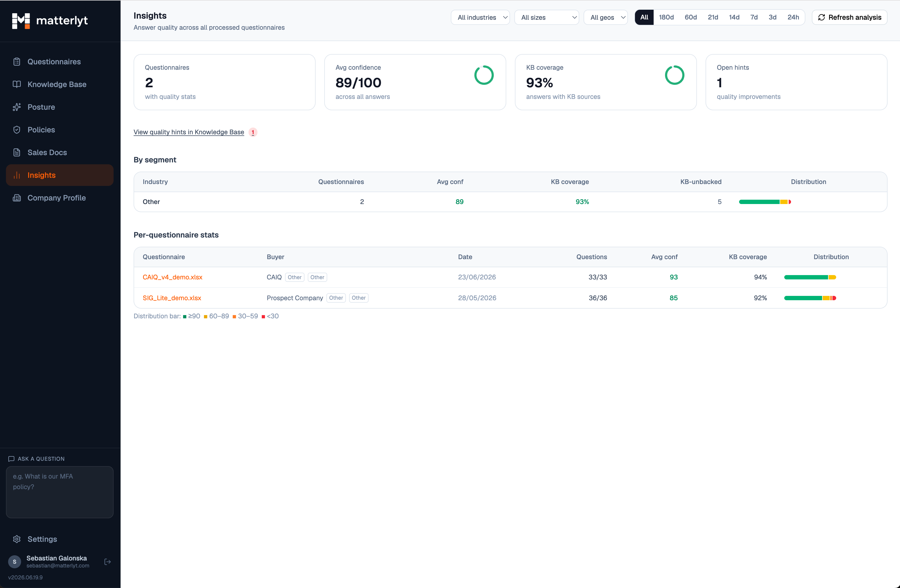
Task: Choose the 3d time range
Action: coord(772,17)
